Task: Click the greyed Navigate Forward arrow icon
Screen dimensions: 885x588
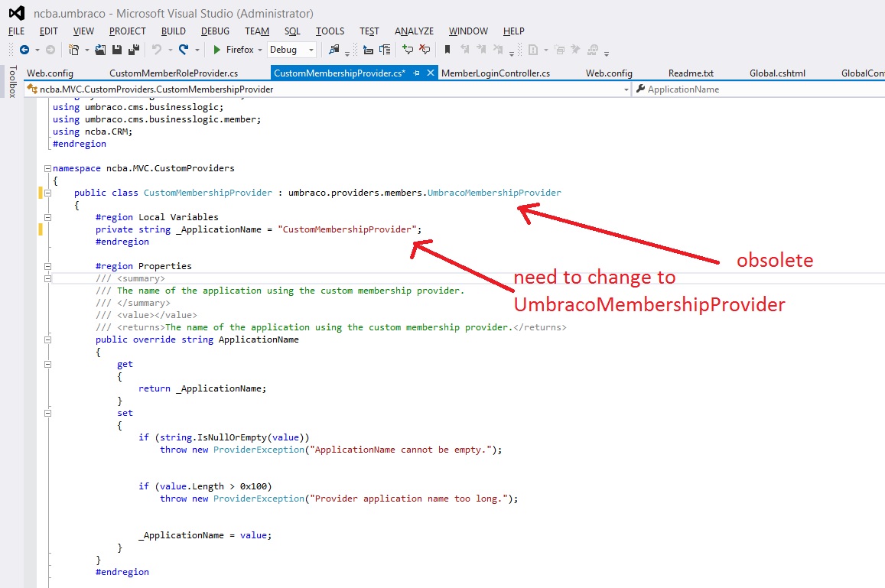Action: pos(50,50)
